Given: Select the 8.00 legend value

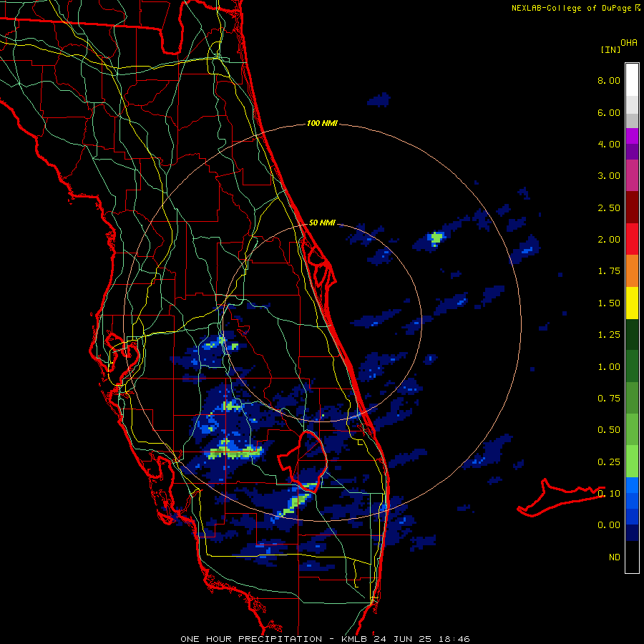Looking at the screenshot, I should (x=609, y=80).
